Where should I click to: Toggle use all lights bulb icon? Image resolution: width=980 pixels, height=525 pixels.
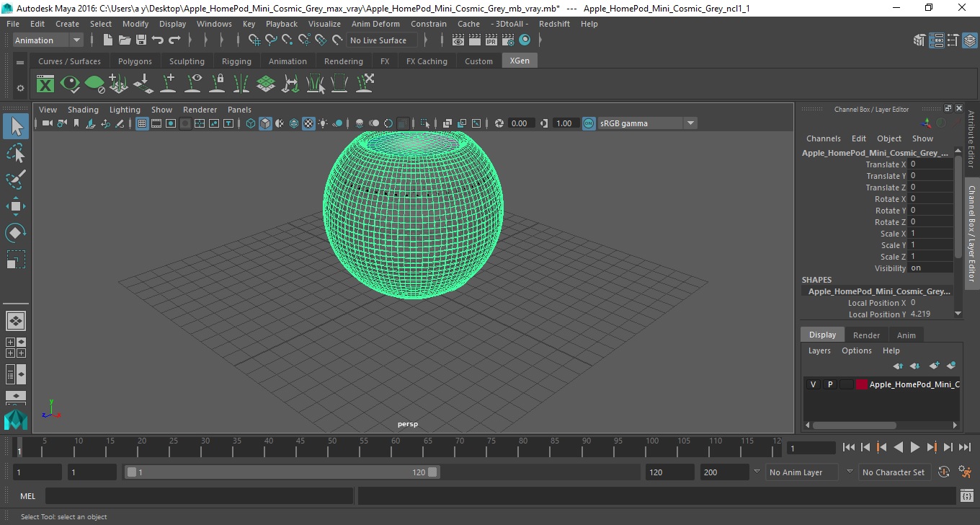[323, 123]
